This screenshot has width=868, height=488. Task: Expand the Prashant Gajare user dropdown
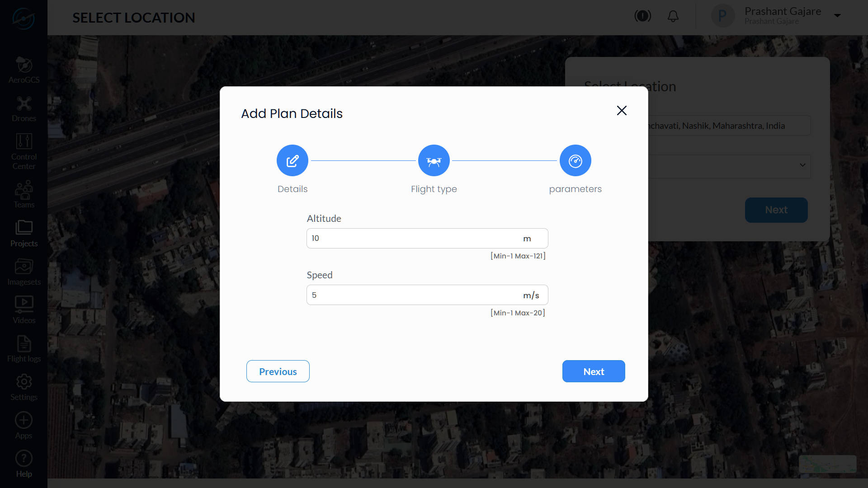coord(837,16)
